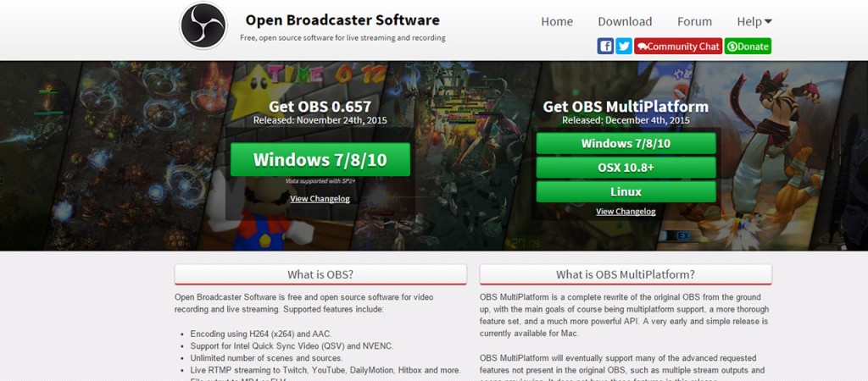Go to the Home menu item
This screenshot has width=868, height=381.
[x=557, y=21]
